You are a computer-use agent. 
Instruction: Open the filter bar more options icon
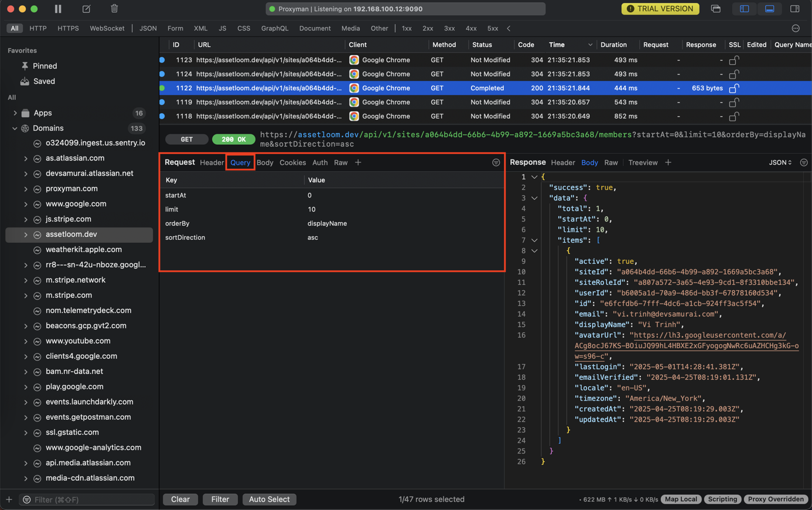(796, 28)
